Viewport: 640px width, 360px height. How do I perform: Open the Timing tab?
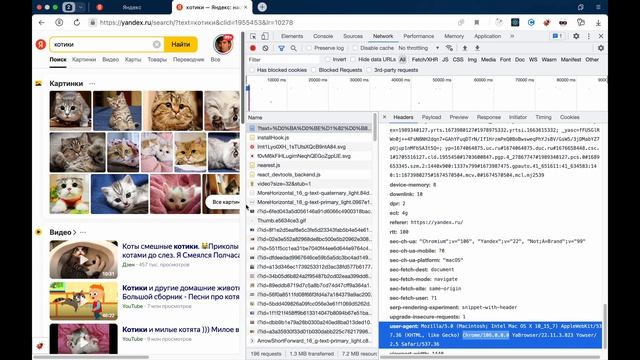pos(543,117)
